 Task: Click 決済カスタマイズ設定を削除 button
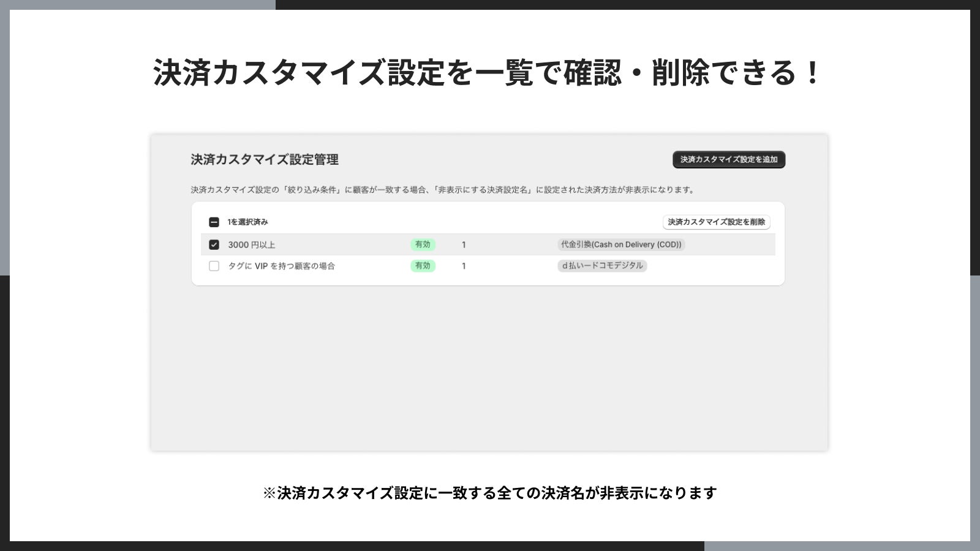[716, 222]
